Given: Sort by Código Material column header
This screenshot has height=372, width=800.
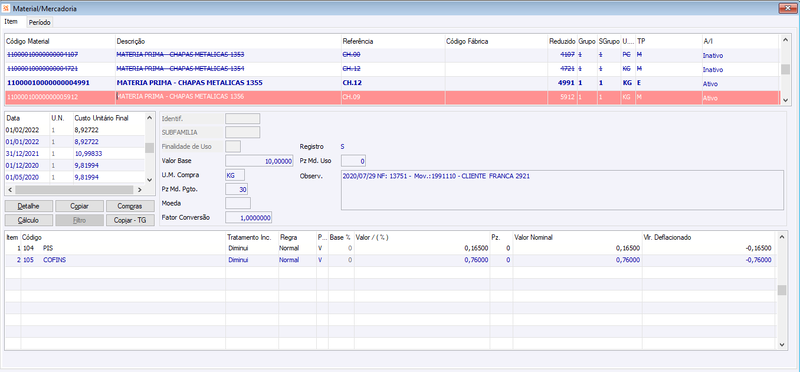Looking at the screenshot, I should (x=60, y=41).
